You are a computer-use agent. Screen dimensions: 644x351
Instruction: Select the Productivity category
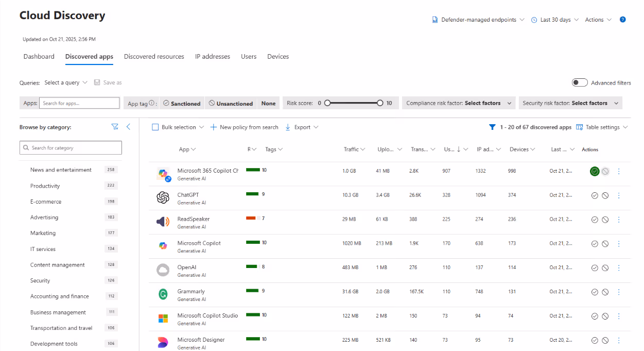tap(45, 186)
